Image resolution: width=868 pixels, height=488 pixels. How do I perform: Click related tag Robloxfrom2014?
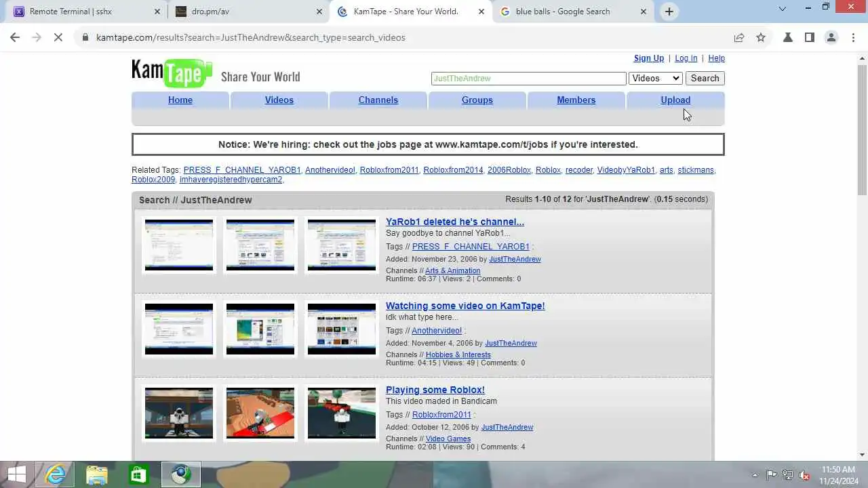pyautogui.click(x=453, y=170)
